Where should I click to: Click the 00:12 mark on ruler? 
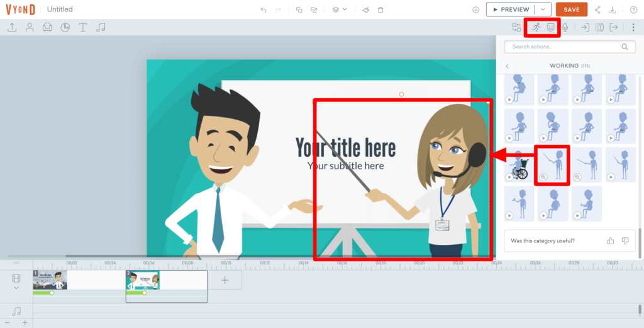pos(265,263)
